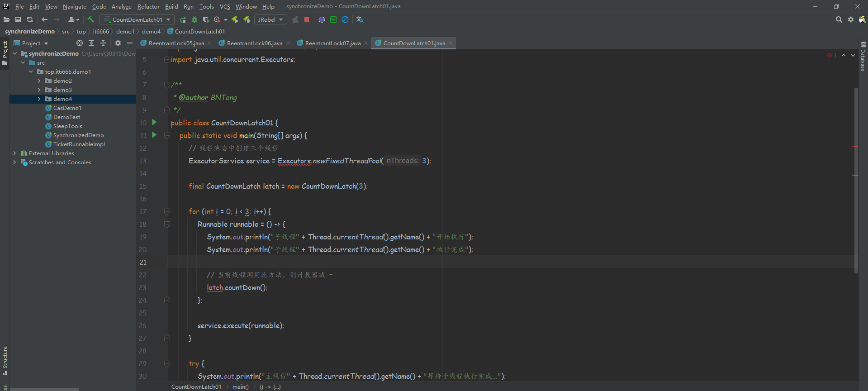Click the JRebel run rocket icon
This screenshot has height=391, width=868.
tap(235, 19)
